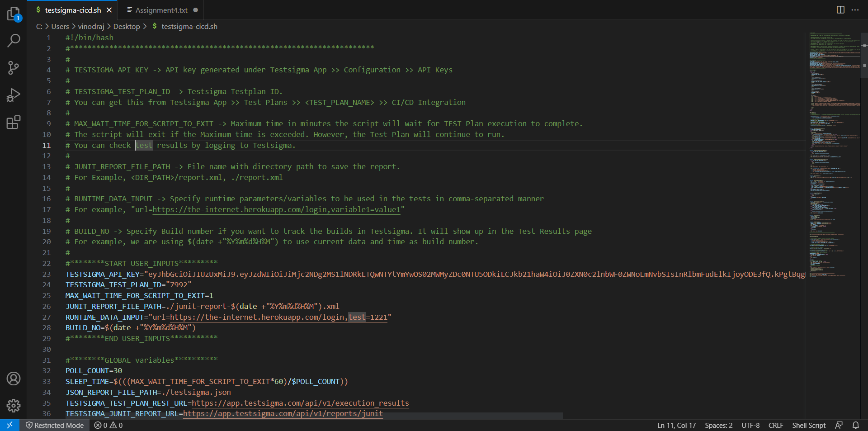
Task: Click the highlighted word test on line 11
Action: [144, 145]
